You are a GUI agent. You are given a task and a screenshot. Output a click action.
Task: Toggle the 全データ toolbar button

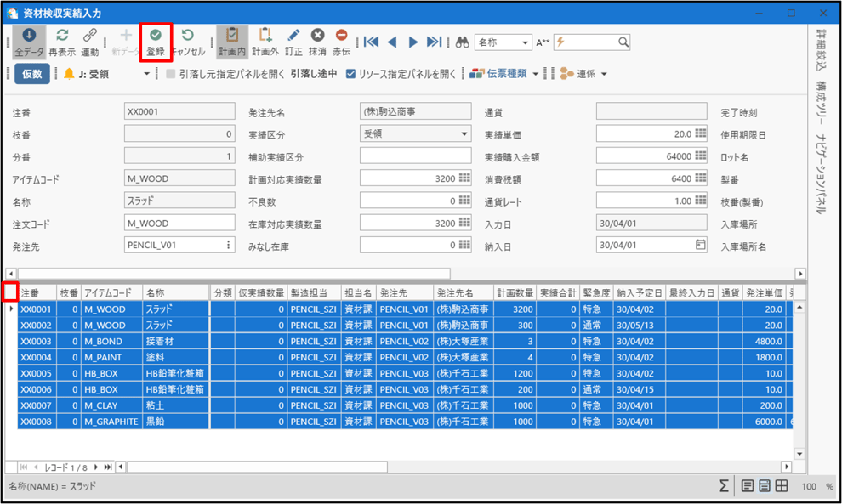coord(29,36)
